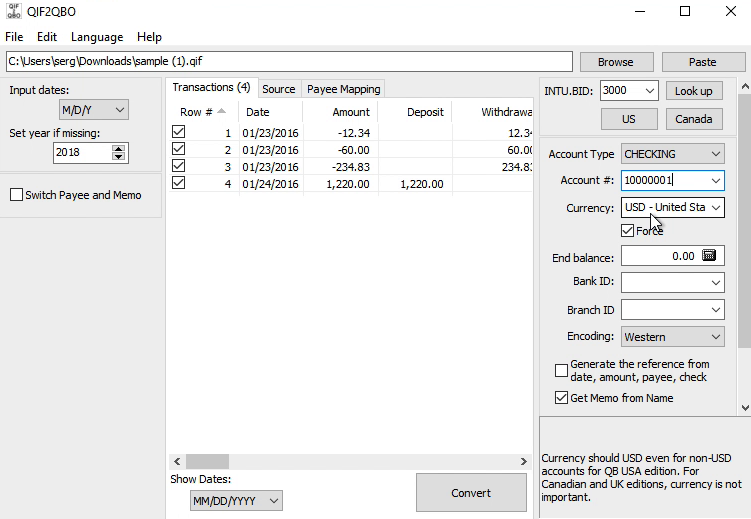Open the End balance calculator icon

coord(709,255)
